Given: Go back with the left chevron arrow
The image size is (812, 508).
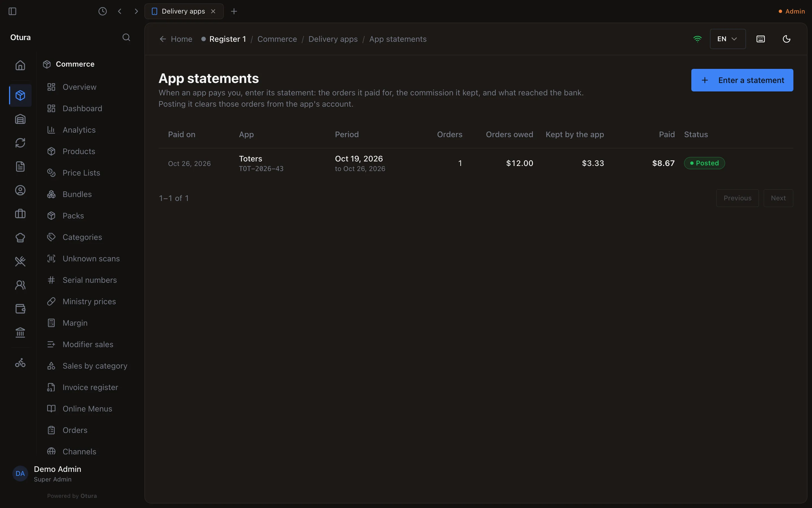Looking at the screenshot, I should point(120,11).
